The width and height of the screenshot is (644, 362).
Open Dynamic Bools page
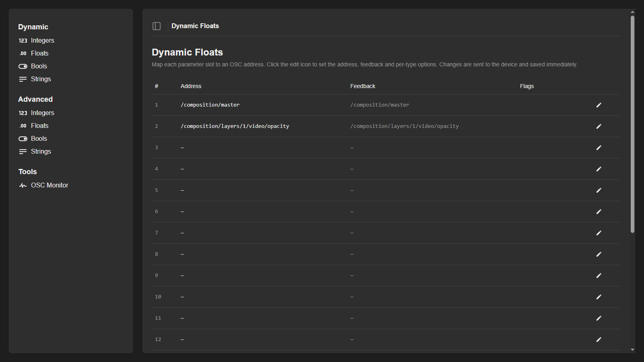pyautogui.click(x=33, y=66)
